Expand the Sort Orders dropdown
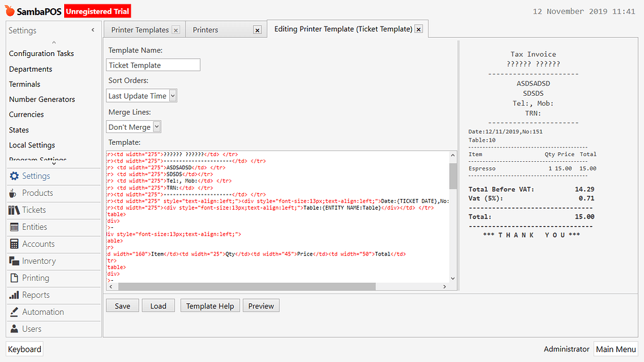The height and width of the screenshot is (362, 644). (x=142, y=96)
